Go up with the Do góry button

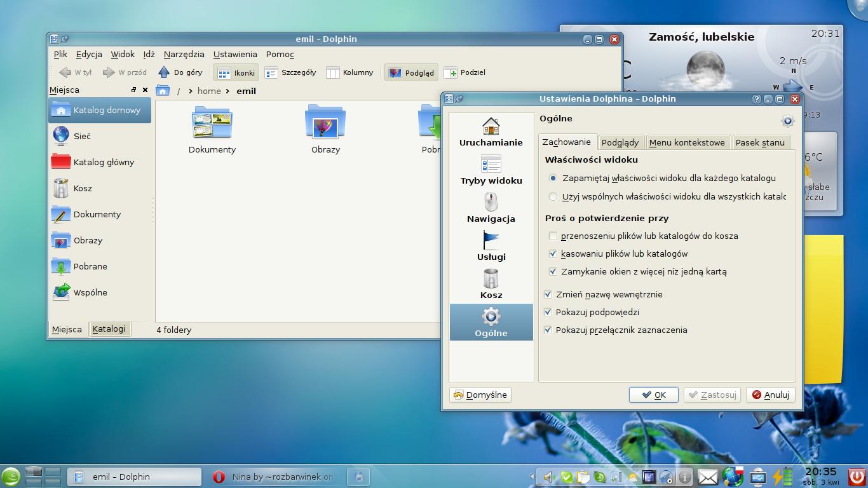180,72
